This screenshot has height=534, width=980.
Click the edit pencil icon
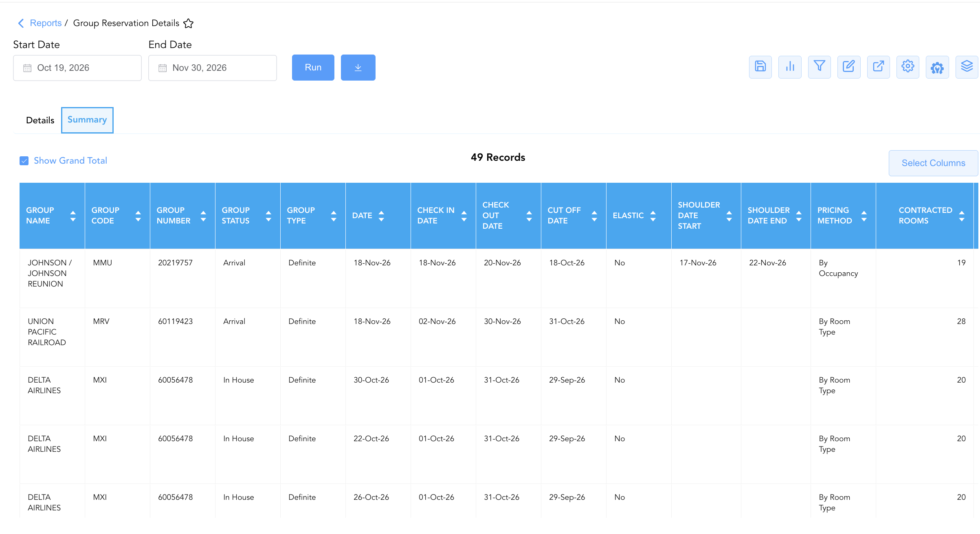pos(849,67)
